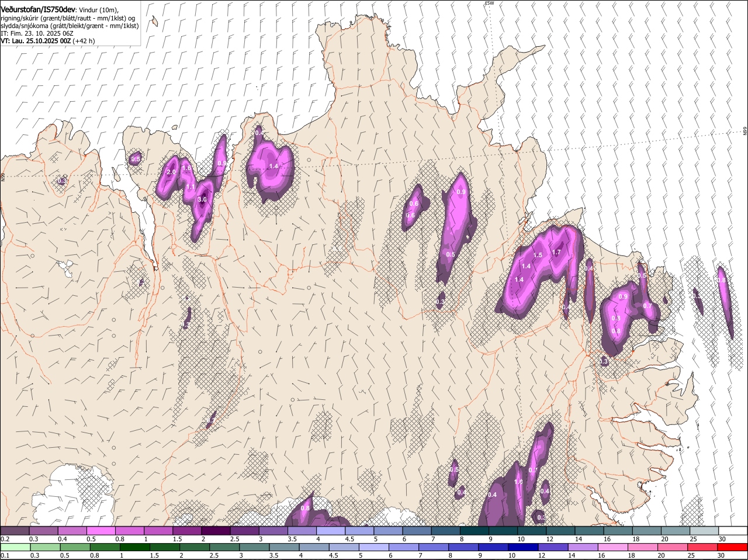Select the violet lower legend swatch for 14

583,547
